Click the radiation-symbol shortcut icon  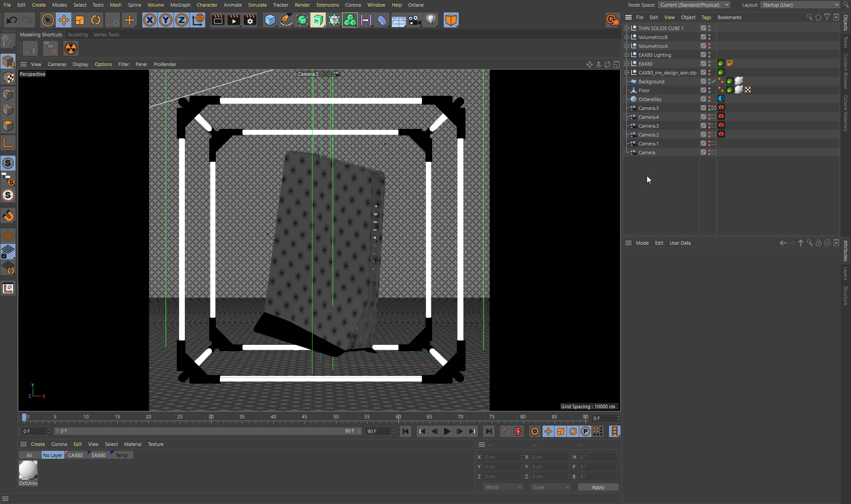tap(71, 48)
